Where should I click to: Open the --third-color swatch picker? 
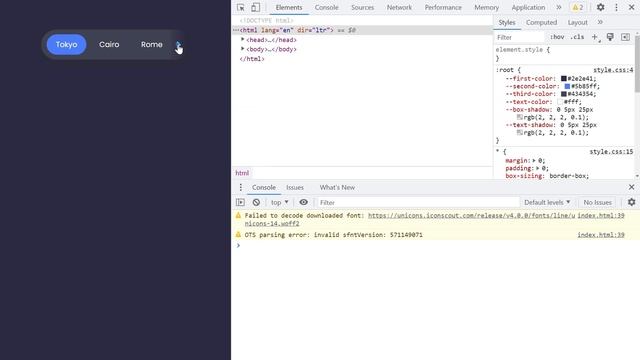coord(564,94)
